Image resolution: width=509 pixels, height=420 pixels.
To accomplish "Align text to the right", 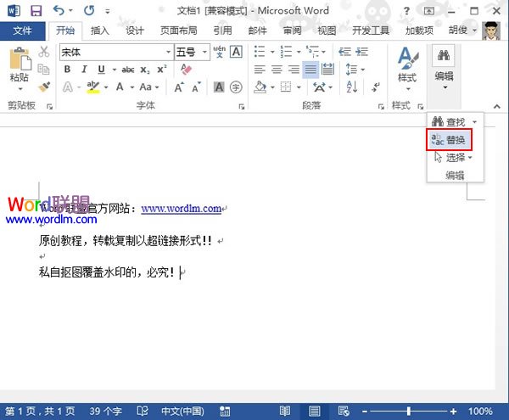I will pos(294,69).
